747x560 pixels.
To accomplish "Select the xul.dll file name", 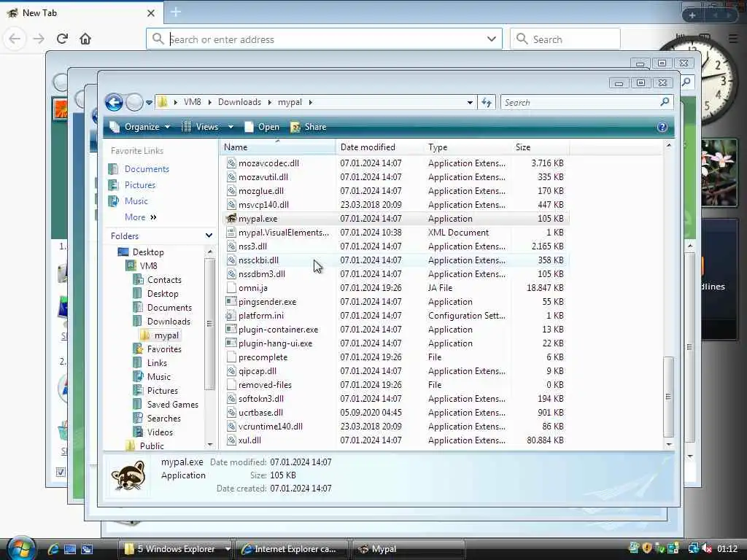I will pyautogui.click(x=249, y=440).
